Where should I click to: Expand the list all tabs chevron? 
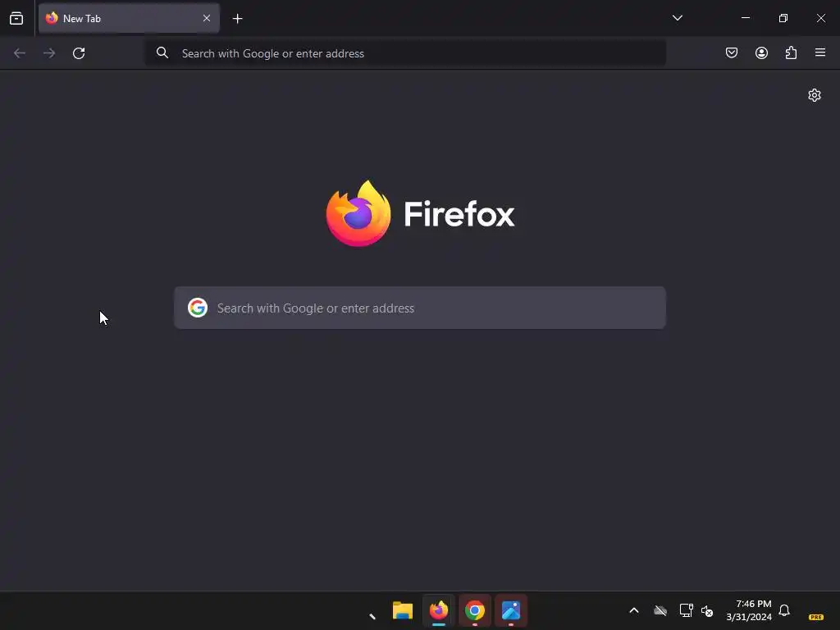pos(677,18)
